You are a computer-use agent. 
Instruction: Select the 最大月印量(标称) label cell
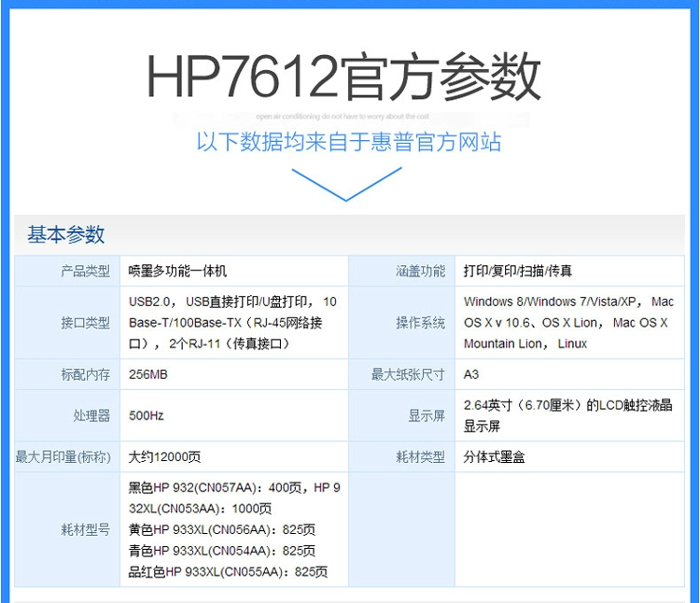click(x=67, y=456)
